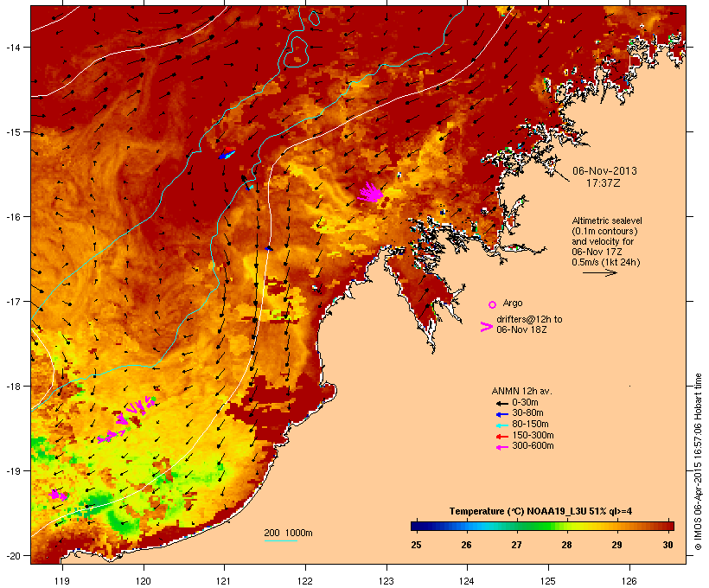Click the '150-300m' depth label
This screenshot has height=588, width=709.
(533, 435)
